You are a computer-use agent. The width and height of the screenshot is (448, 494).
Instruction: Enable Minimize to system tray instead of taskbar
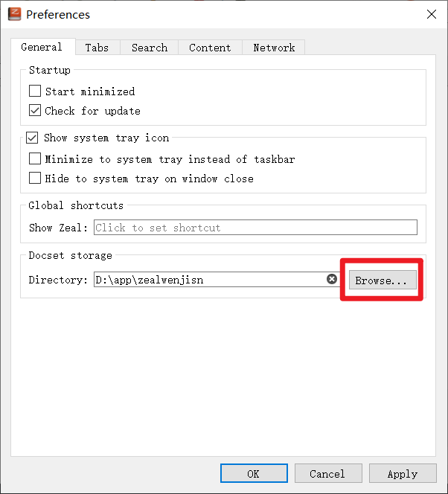(35, 158)
